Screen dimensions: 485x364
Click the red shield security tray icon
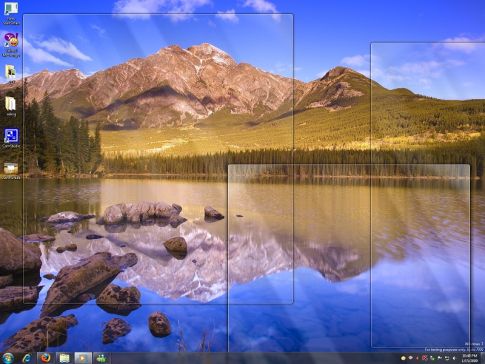click(x=425, y=358)
